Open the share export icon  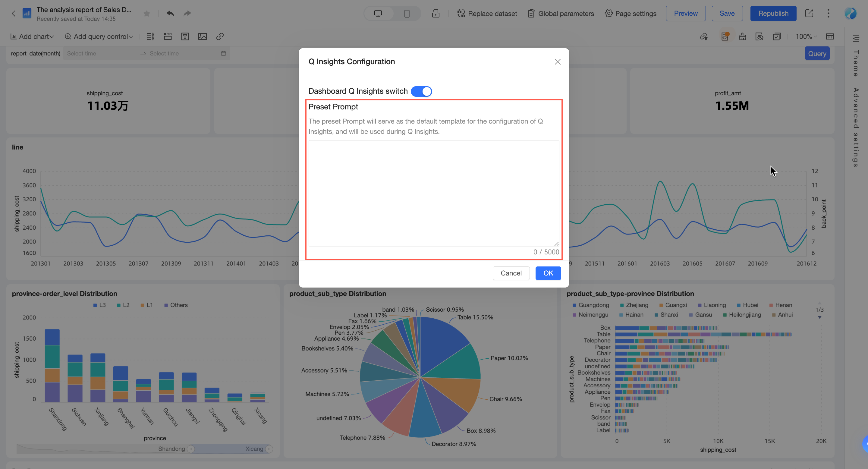pos(809,14)
